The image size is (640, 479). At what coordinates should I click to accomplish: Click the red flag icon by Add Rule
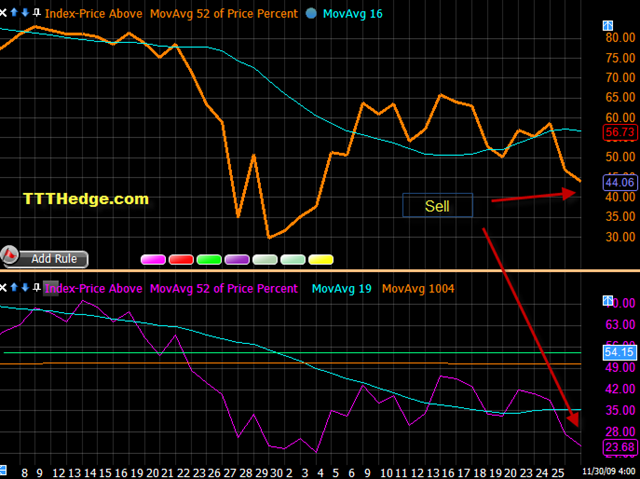(9, 255)
